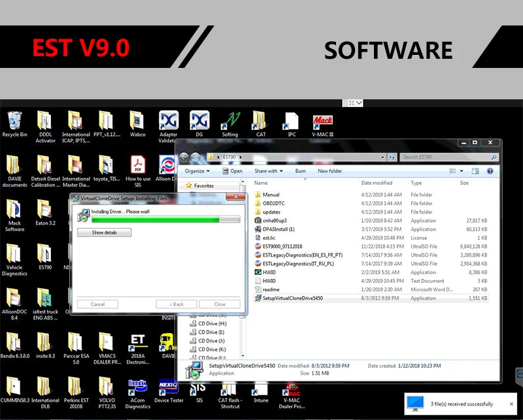523x420 pixels.
Task: Launch the Softing desktop shortcut
Action: 230,124
